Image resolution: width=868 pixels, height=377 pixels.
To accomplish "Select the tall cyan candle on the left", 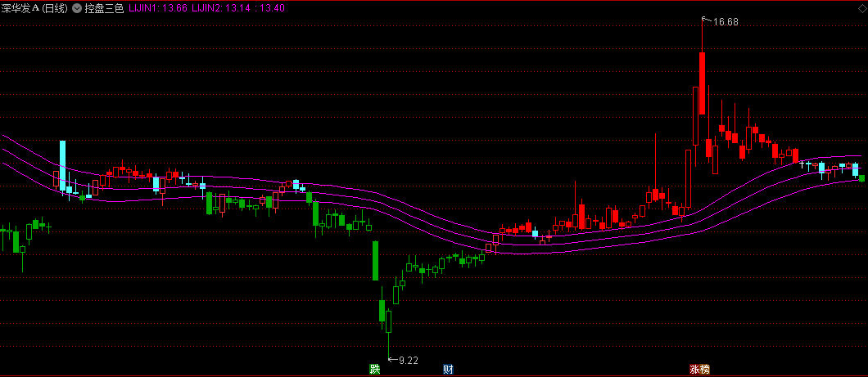I will tap(62, 166).
